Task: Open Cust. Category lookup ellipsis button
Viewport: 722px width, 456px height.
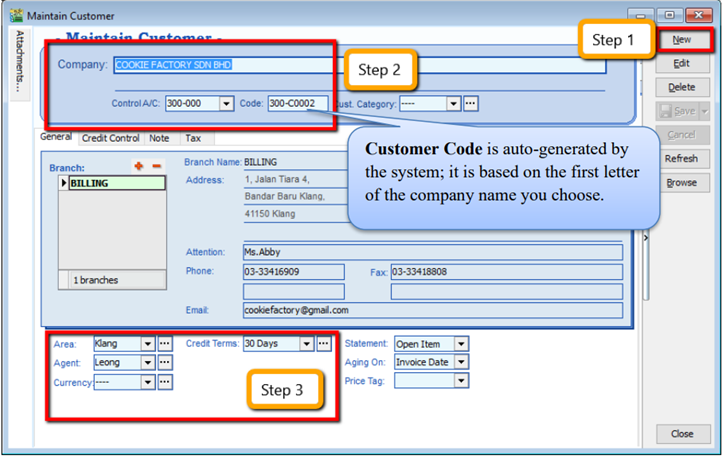Action: point(470,103)
